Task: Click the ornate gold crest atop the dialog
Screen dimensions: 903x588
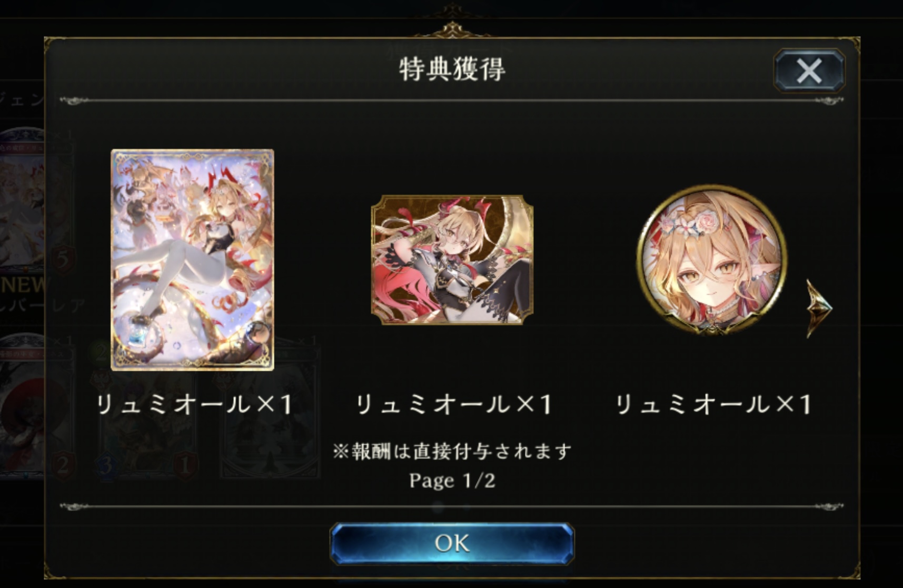Action: (452, 25)
